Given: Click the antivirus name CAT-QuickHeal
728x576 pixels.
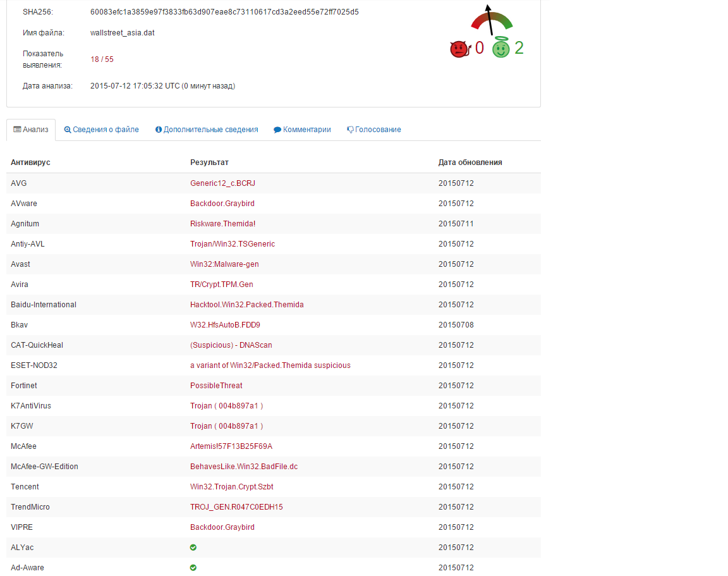Looking at the screenshot, I should click(37, 345).
